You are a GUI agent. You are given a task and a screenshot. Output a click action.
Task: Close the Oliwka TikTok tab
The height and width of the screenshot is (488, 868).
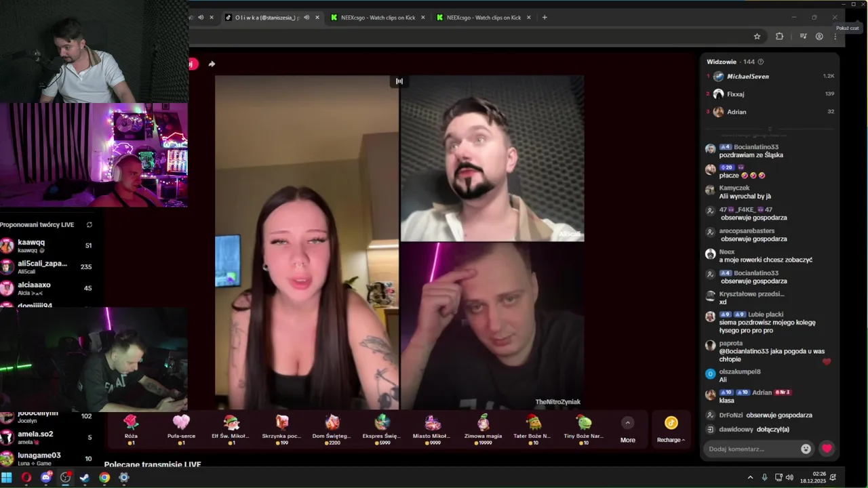click(x=317, y=18)
